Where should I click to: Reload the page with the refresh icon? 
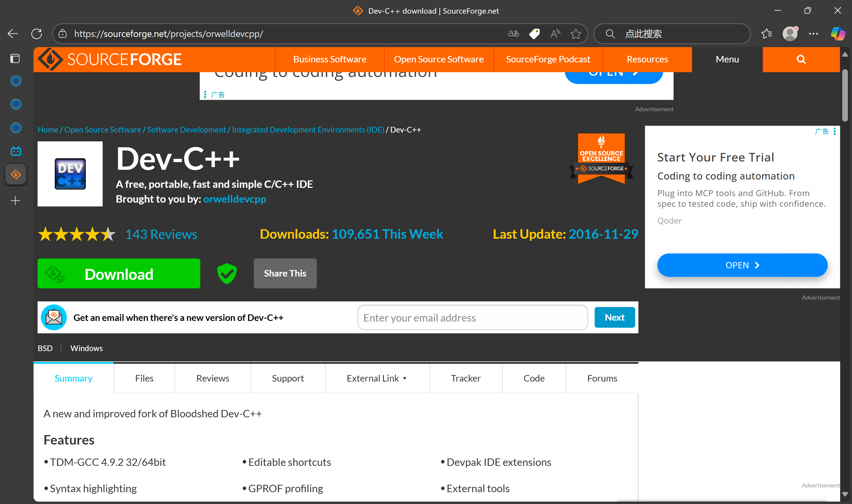coord(37,34)
